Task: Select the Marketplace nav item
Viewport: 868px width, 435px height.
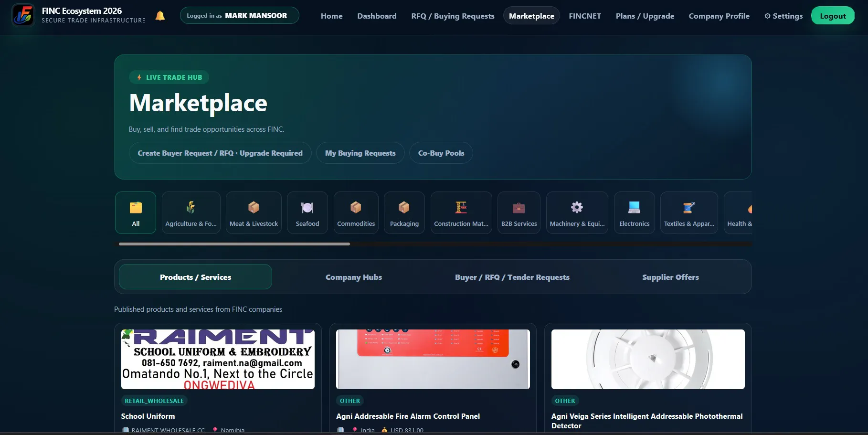Action: (x=531, y=16)
